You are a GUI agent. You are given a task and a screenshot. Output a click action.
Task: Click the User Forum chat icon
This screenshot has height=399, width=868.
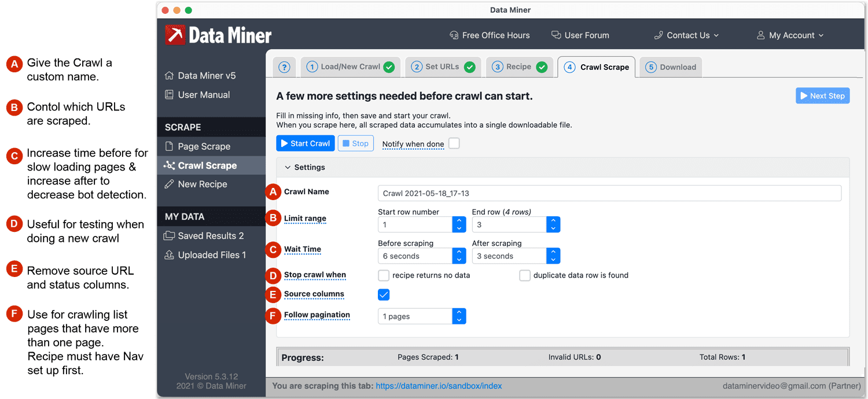click(556, 35)
